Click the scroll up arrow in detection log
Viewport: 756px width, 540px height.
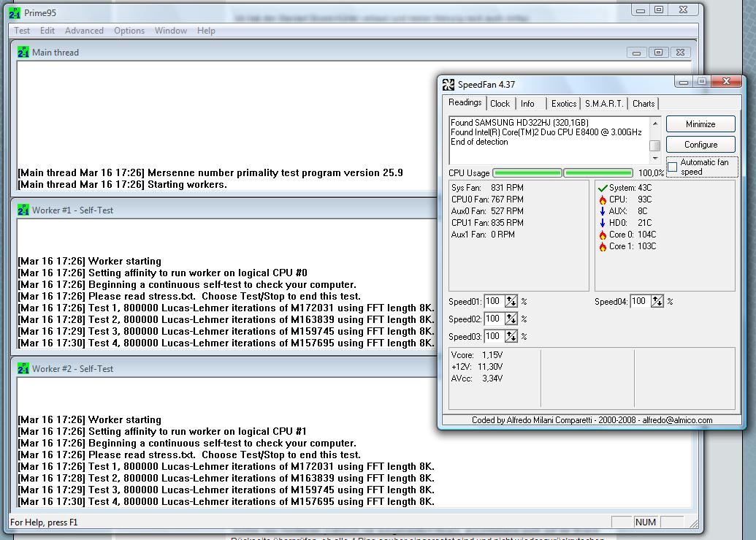[x=654, y=123]
